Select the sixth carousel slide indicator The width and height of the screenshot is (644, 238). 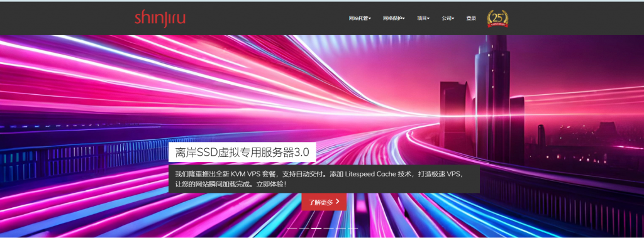coord(353,228)
